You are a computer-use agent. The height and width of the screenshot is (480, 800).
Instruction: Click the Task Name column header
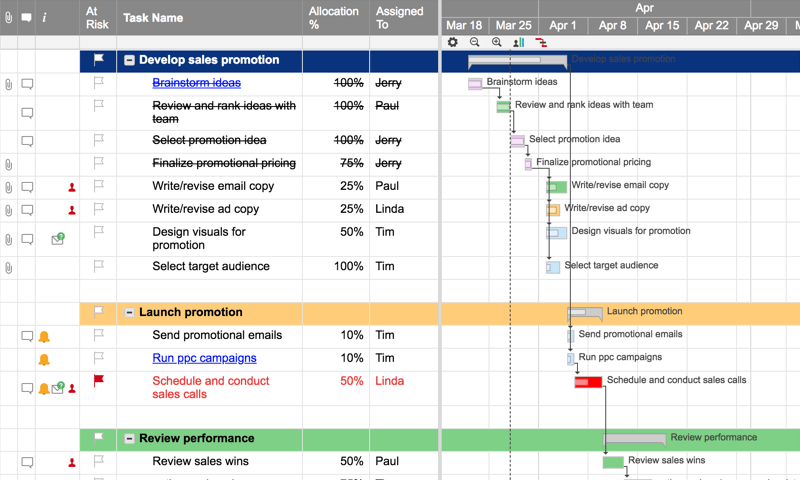coord(153,18)
